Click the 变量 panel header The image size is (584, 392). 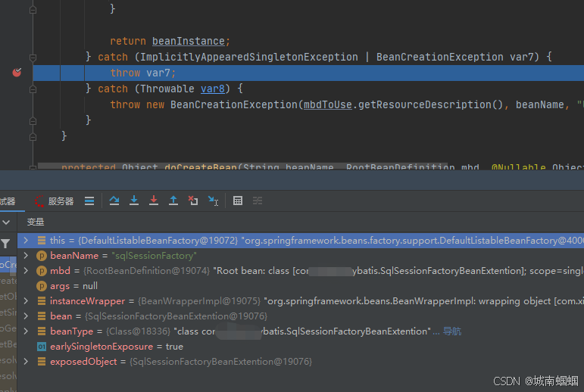coord(36,222)
